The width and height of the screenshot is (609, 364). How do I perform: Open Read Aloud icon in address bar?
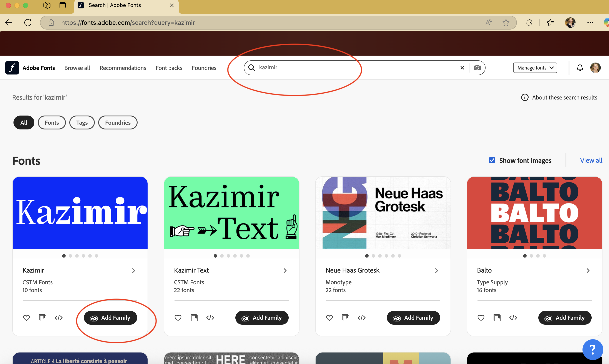coord(489,23)
